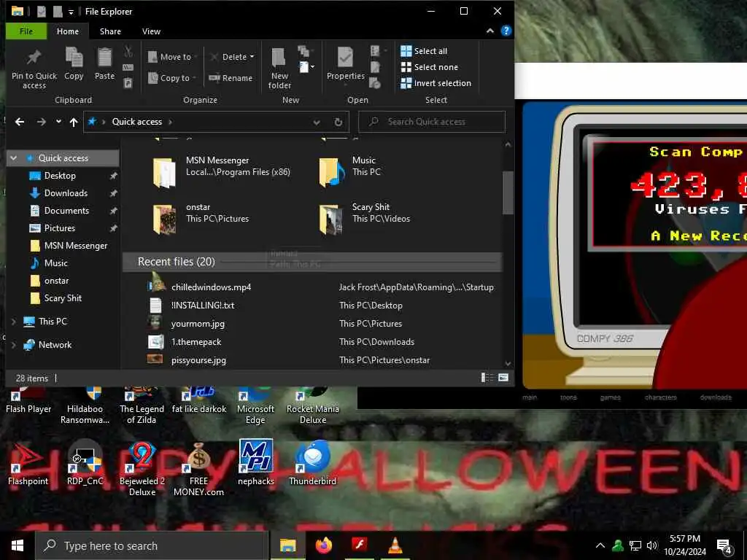This screenshot has width=747, height=560.
Task: Open the File tab
Action: click(x=26, y=31)
